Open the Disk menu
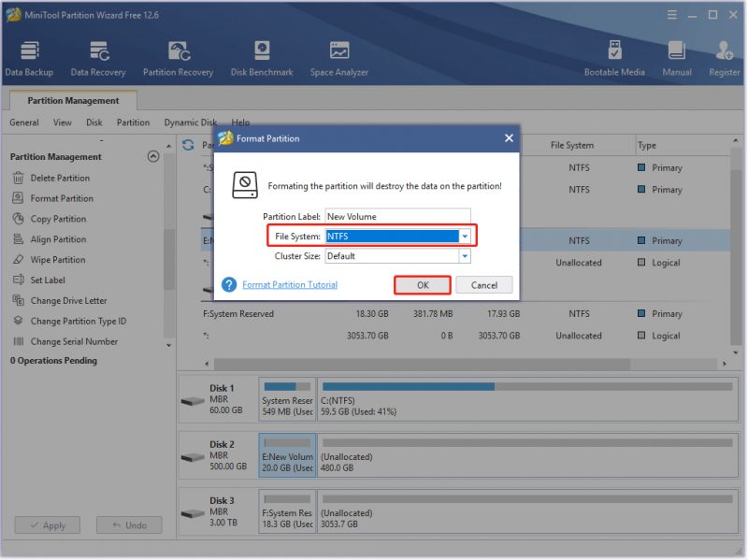Screen dimensions: 748x560 click(94, 122)
